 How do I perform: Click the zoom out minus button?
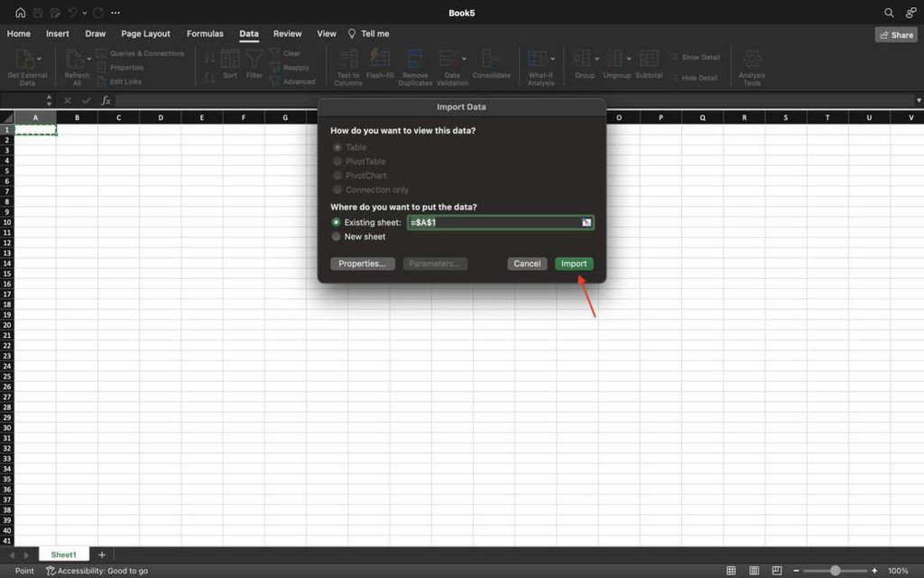tap(796, 571)
